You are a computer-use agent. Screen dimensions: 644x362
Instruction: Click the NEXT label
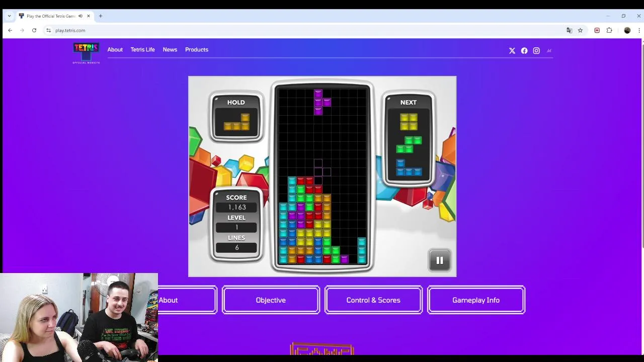[409, 103]
